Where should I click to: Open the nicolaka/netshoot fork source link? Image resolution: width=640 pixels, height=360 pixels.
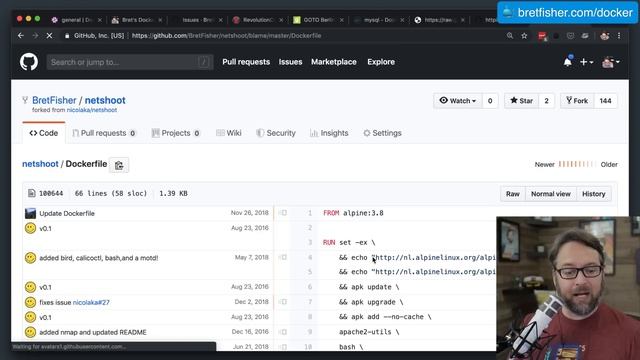coord(92,110)
